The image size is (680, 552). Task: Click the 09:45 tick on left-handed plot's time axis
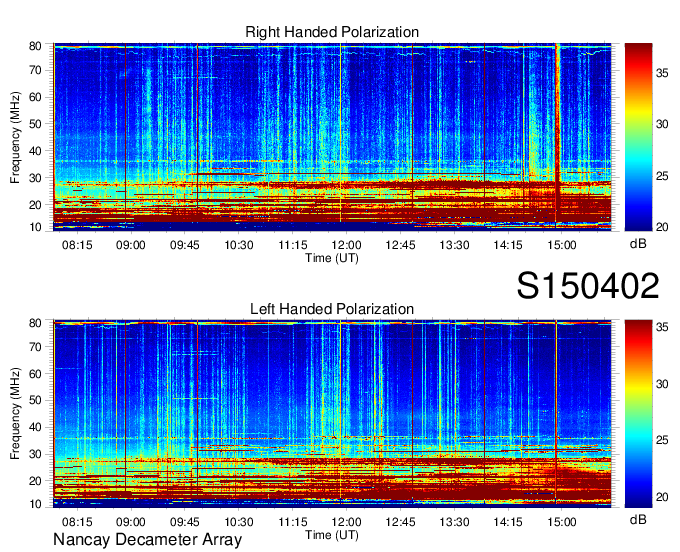coord(185,522)
